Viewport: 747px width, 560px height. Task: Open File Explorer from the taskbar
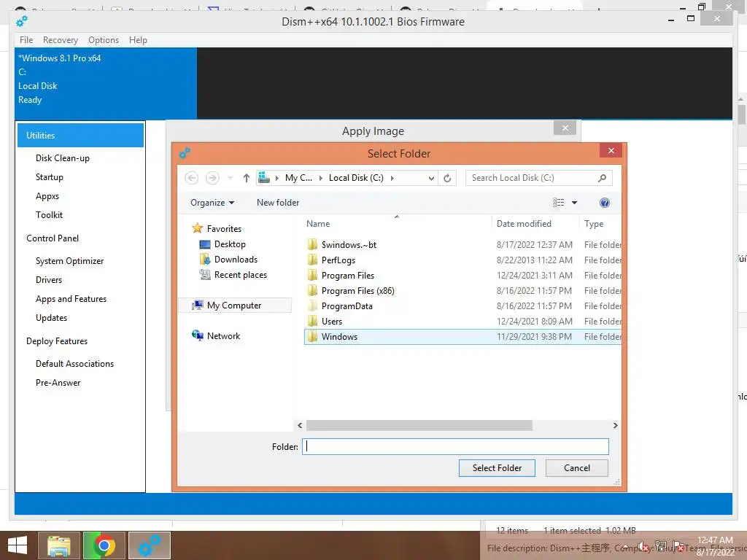58,545
